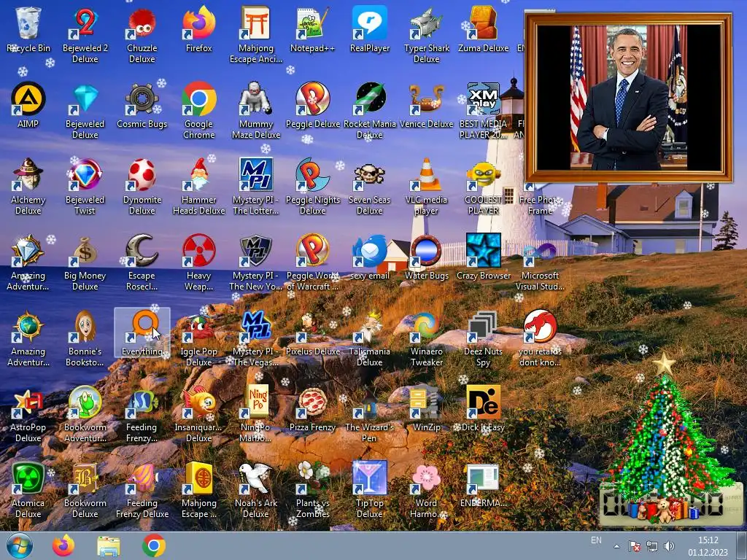The width and height of the screenshot is (747, 560).
Task: Select the Bejeweled 2 Deluxe shortcut
Action: 85,23
